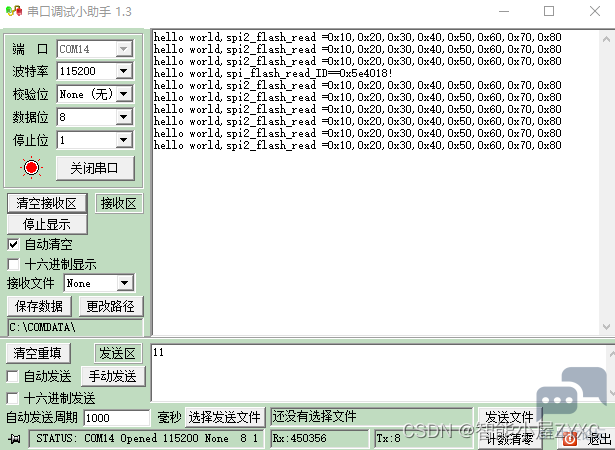Image resolution: width=615 pixels, height=450 pixels.
Task: Click the red port status indicator light
Action: pyautogui.click(x=31, y=168)
